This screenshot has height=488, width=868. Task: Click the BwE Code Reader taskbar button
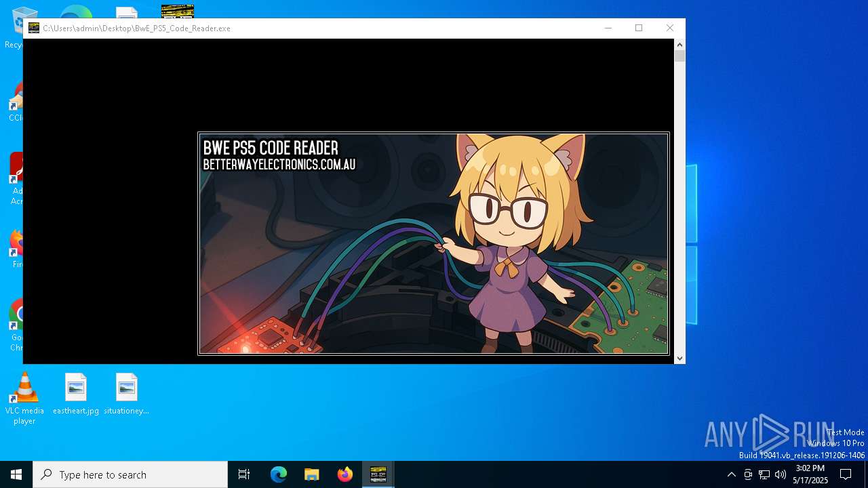click(x=378, y=474)
